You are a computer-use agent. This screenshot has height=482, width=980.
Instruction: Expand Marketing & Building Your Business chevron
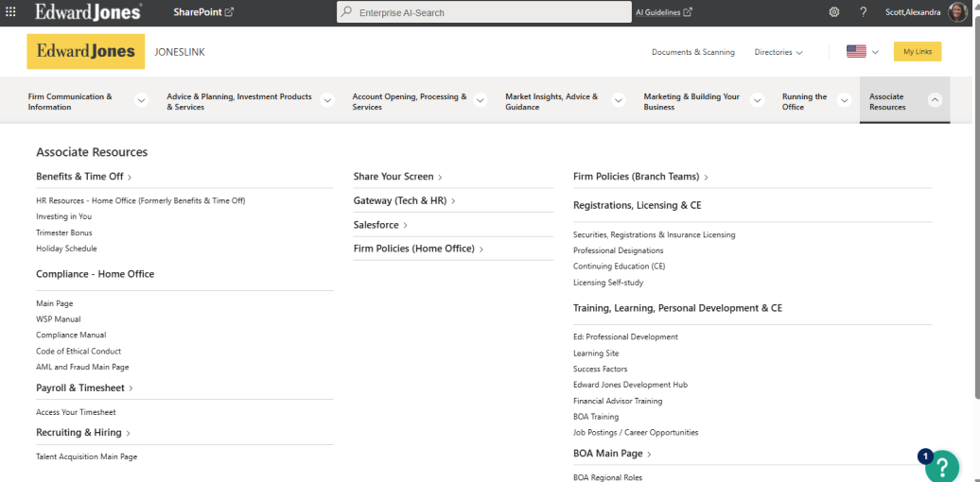[758, 100]
